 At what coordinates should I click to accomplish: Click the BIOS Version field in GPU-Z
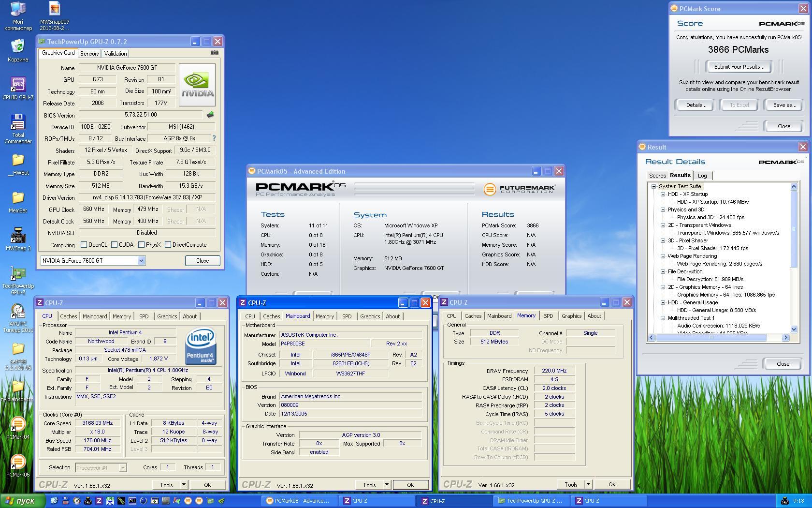pos(141,115)
